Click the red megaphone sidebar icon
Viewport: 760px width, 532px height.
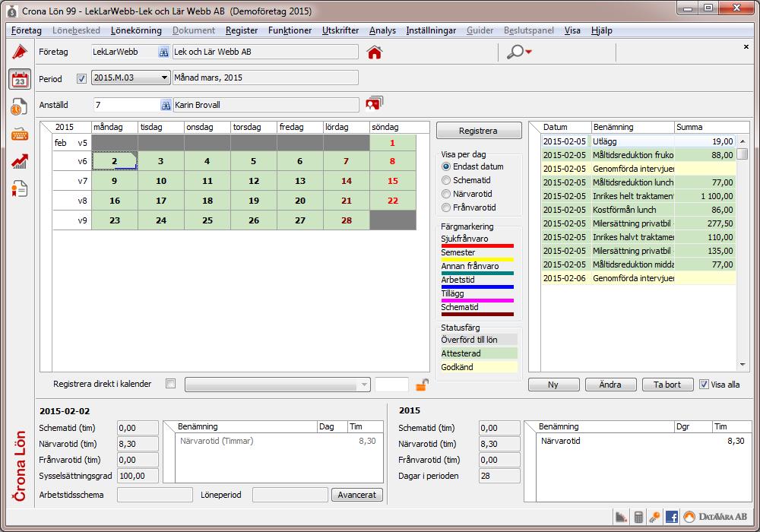20,52
